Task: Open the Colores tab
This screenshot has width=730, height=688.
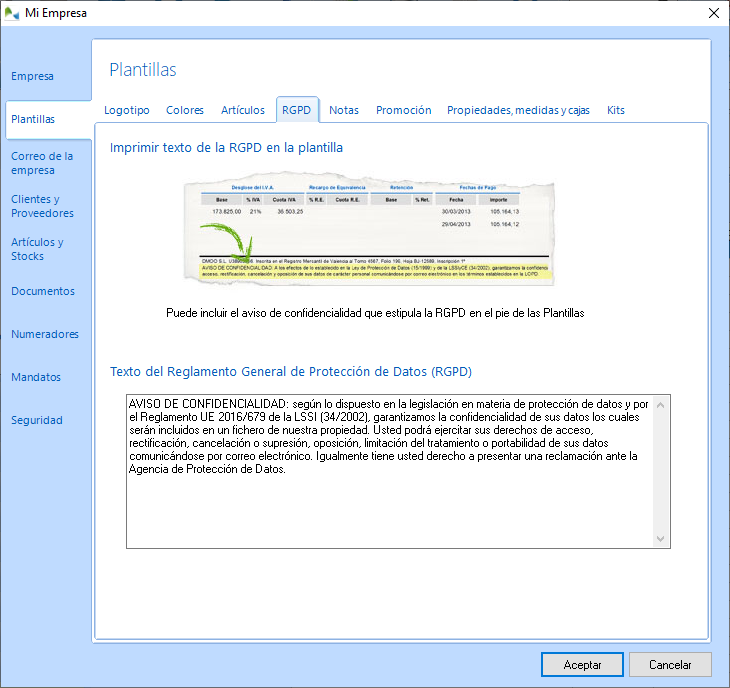Action: pos(185,110)
